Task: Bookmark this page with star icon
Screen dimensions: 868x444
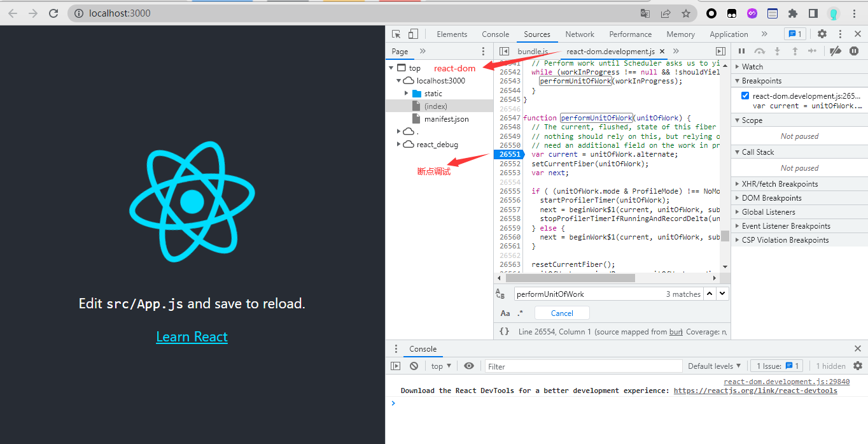Action: 685,13
